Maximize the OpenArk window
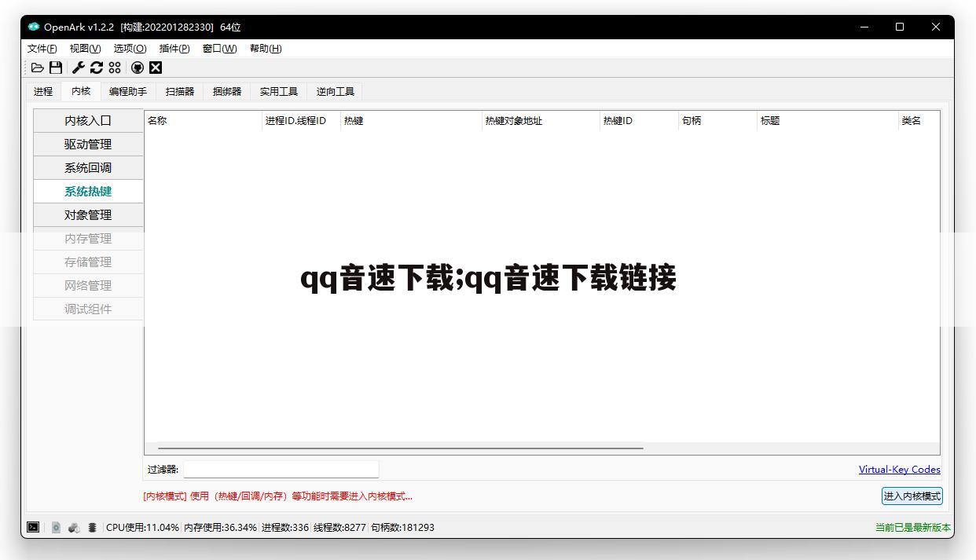The height and width of the screenshot is (560, 976). [x=900, y=27]
